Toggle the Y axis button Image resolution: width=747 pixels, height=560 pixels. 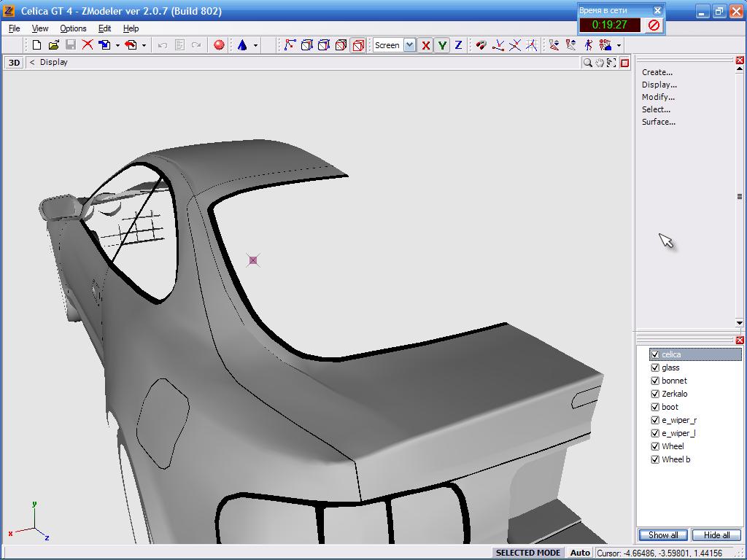tap(442, 45)
